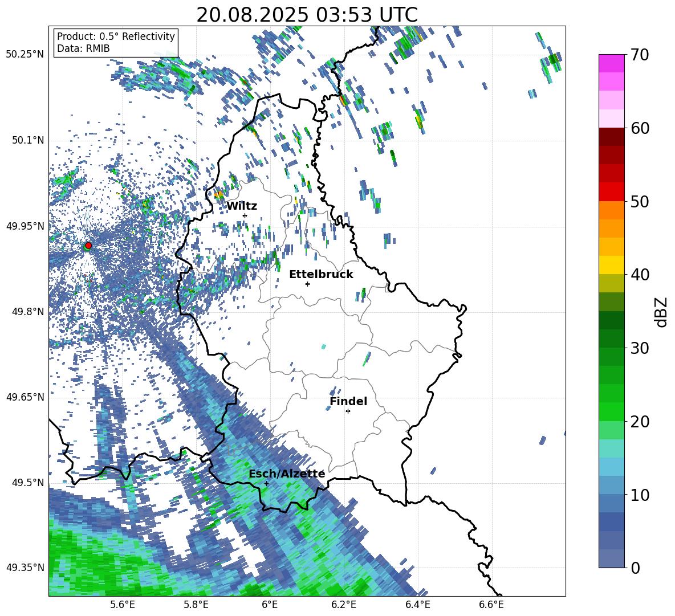Pick the dark maroon swatch below 60 dBZ

click(x=611, y=137)
